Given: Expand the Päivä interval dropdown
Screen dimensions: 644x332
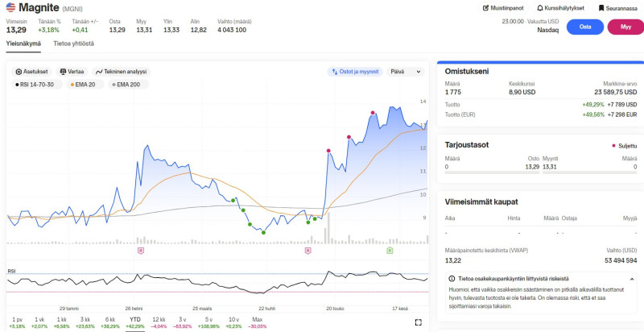Looking at the screenshot, I should click(x=406, y=72).
